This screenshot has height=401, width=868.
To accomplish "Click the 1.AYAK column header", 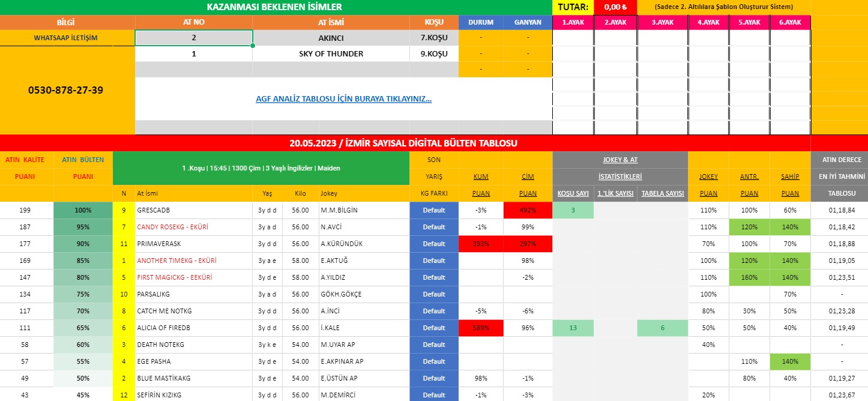I will (573, 22).
